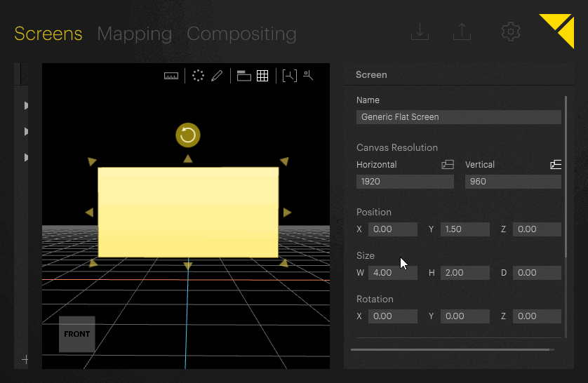Click the upload export icon
Image resolution: width=588 pixels, height=383 pixels.
coord(462,32)
